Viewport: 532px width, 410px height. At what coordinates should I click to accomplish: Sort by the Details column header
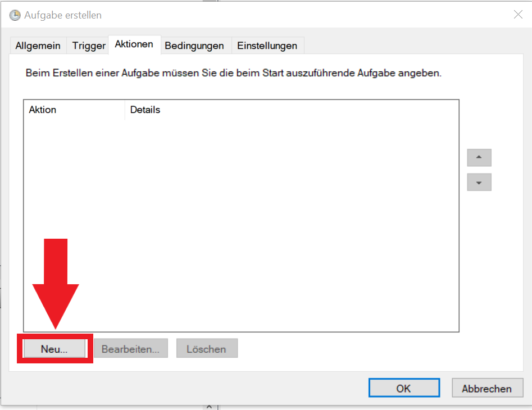292,110
